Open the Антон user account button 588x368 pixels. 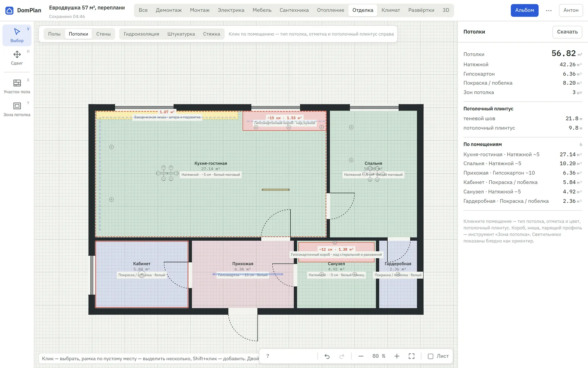pos(571,10)
